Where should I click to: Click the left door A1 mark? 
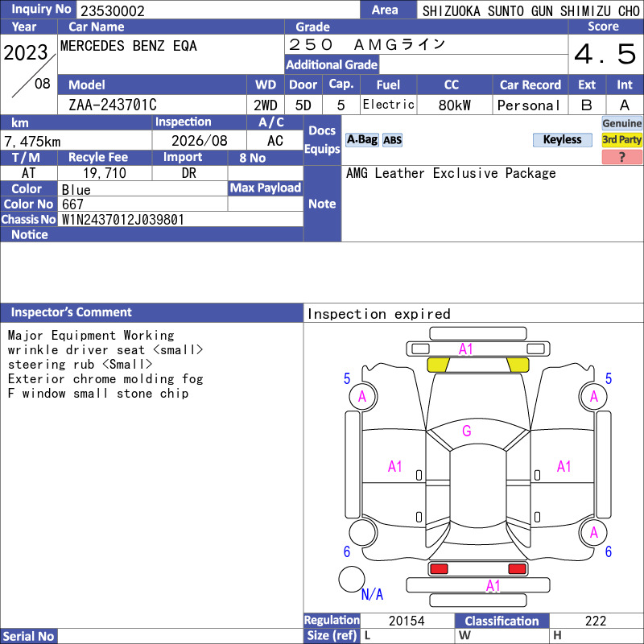pyautogui.click(x=395, y=467)
